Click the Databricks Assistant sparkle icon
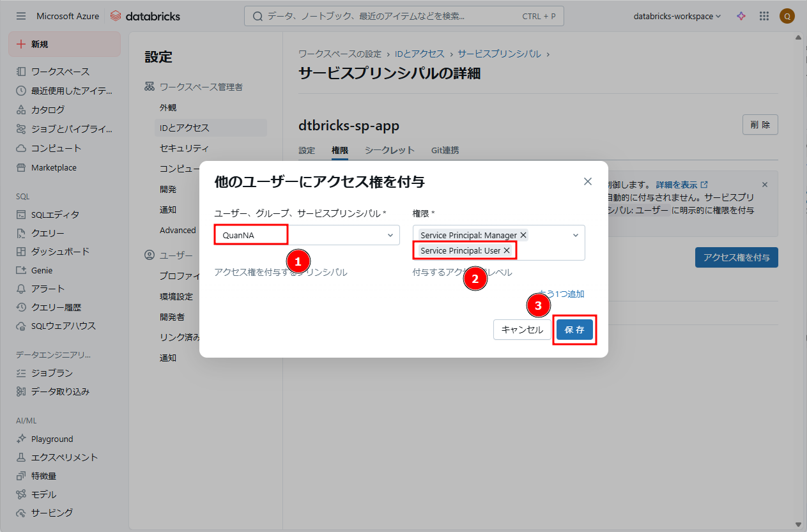Viewport: 807px width, 532px height. click(x=741, y=16)
